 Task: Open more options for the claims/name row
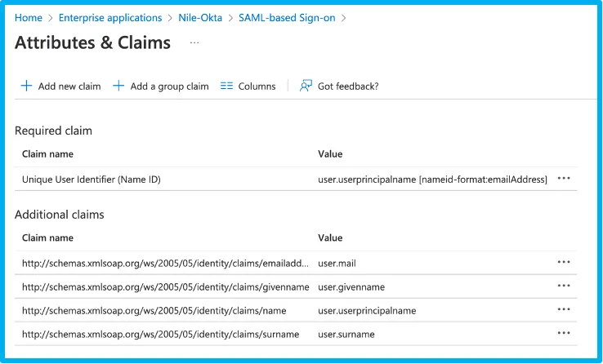pos(564,309)
